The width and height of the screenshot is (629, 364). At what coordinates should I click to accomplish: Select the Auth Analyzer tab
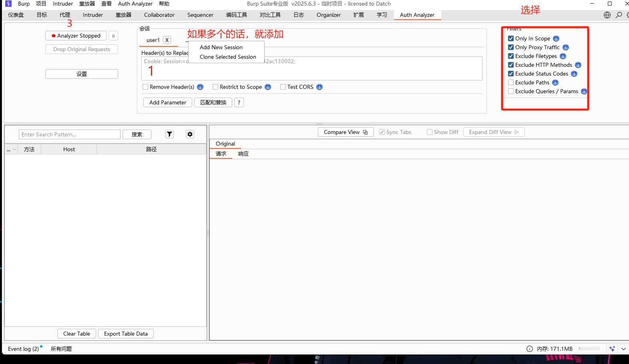click(417, 15)
